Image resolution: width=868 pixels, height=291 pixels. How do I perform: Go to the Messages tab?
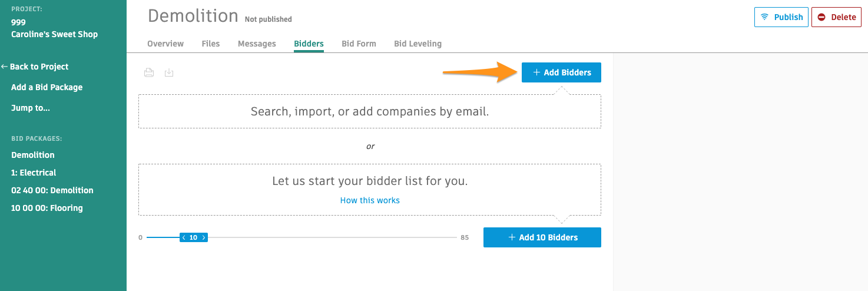(257, 44)
